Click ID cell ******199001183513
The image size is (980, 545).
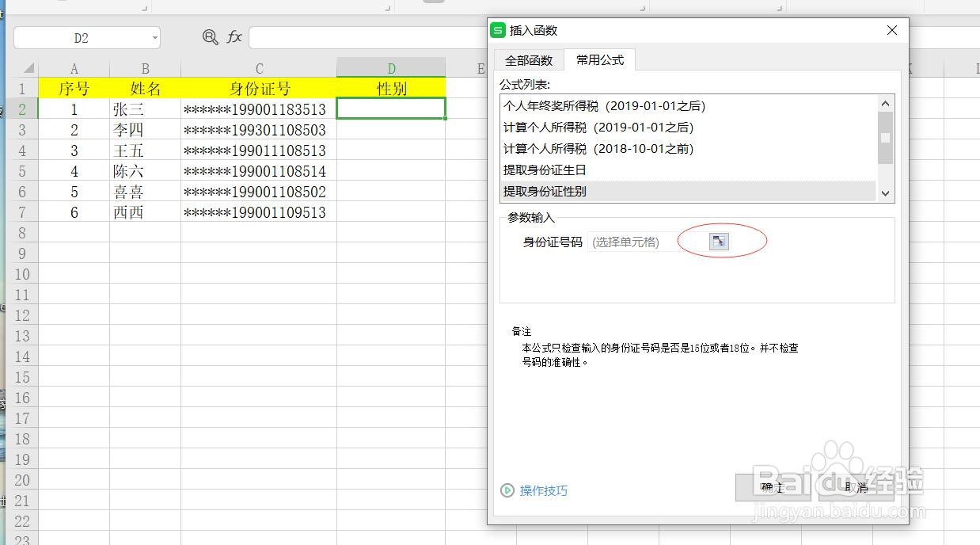pyautogui.click(x=259, y=109)
